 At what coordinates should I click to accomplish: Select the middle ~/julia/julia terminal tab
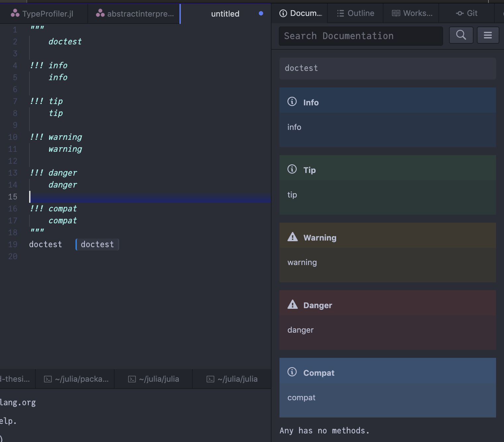(x=153, y=379)
